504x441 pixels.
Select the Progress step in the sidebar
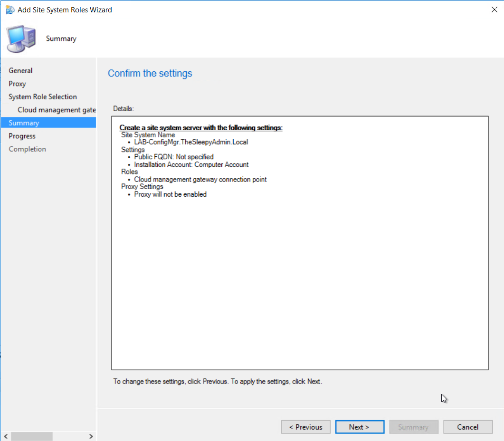[22, 136]
